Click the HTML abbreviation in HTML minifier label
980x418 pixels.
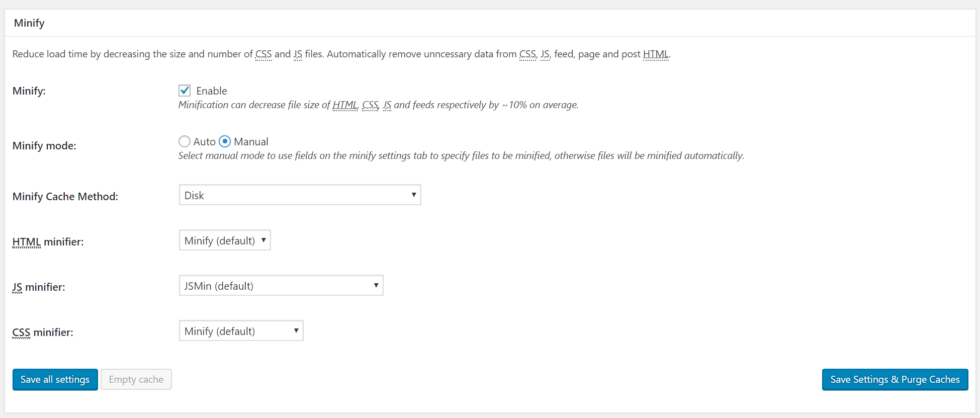click(27, 242)
